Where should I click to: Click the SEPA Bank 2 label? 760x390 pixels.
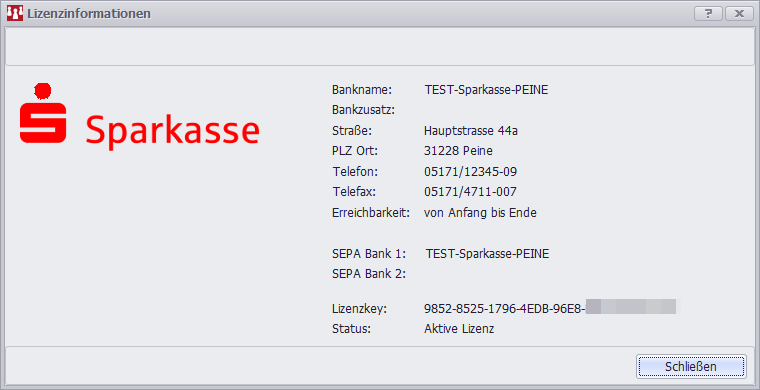[x=369, y=274]
